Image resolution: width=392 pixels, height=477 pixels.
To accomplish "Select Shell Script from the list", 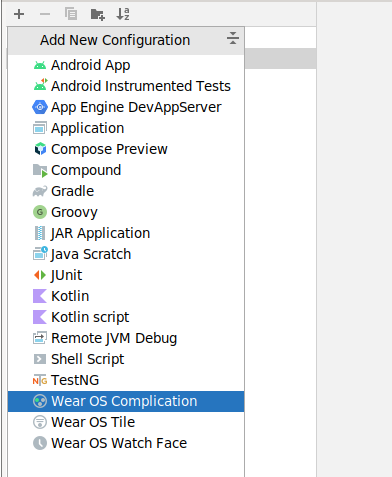I will (x=126, y=359).
